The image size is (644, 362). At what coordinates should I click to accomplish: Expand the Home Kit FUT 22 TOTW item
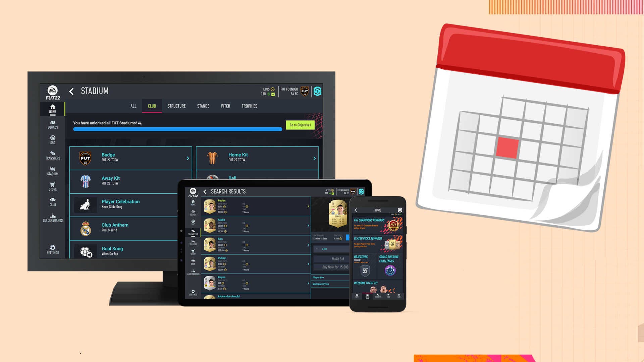(314, 157)
